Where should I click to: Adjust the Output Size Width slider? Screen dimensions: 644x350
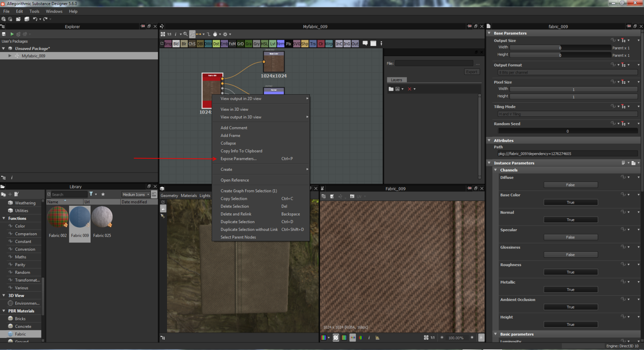tap(560, 48)
